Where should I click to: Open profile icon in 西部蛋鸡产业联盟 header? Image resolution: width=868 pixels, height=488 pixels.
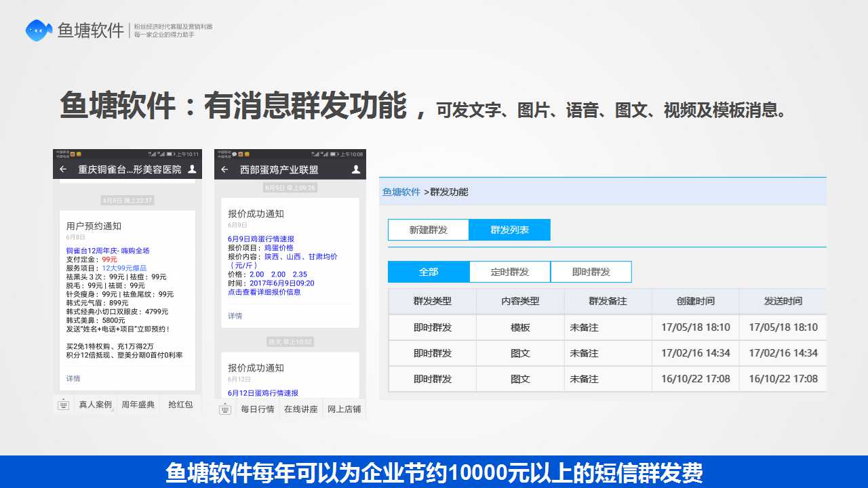click(355, 169)
